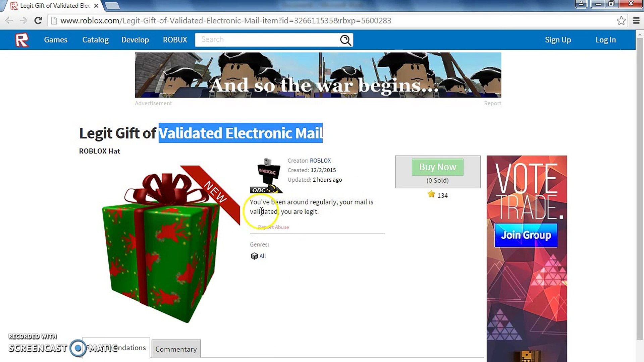Click the star favorites count 134
Screen dimensions: 644x362
437,195
